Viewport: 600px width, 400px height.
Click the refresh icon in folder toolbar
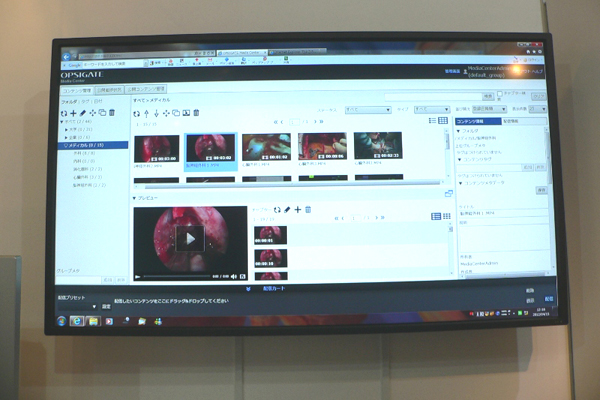click(x=64, y=113)
